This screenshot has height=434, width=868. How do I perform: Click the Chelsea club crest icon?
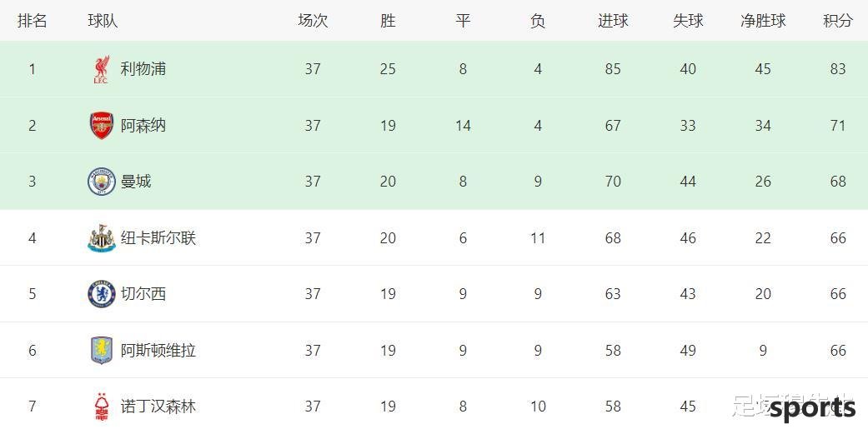pos(102,294)
